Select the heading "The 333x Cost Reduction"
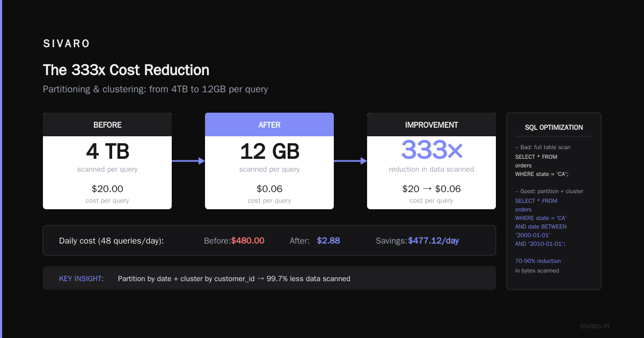 pos(126,70)
